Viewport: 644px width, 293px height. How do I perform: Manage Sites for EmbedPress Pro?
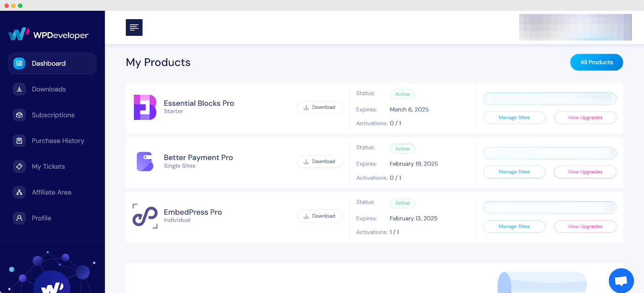514,227
